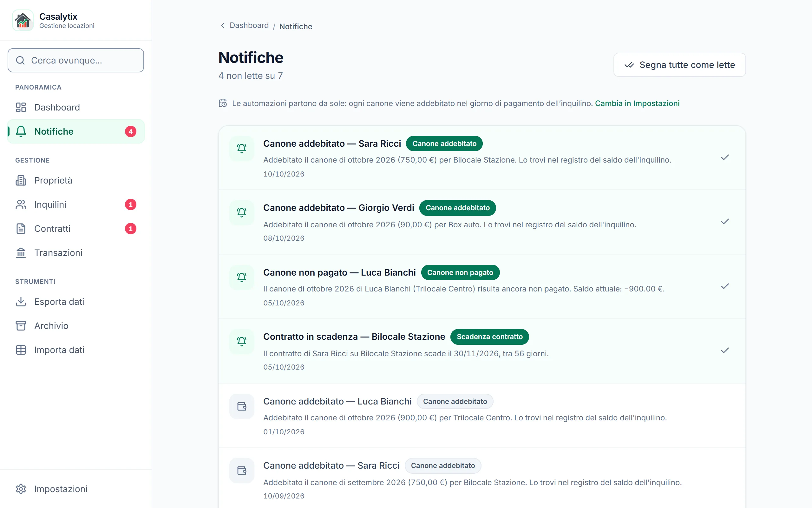
Task: Click the red badge on Contratti
Action: (x=131, y=229)
